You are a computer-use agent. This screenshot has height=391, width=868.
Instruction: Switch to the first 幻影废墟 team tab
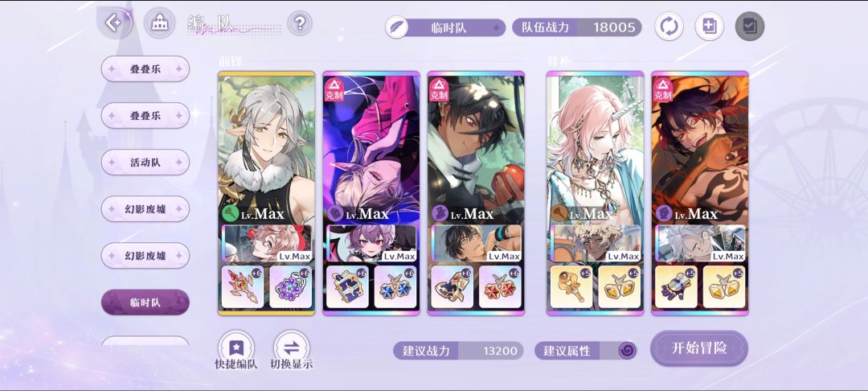tap(145, 209)
